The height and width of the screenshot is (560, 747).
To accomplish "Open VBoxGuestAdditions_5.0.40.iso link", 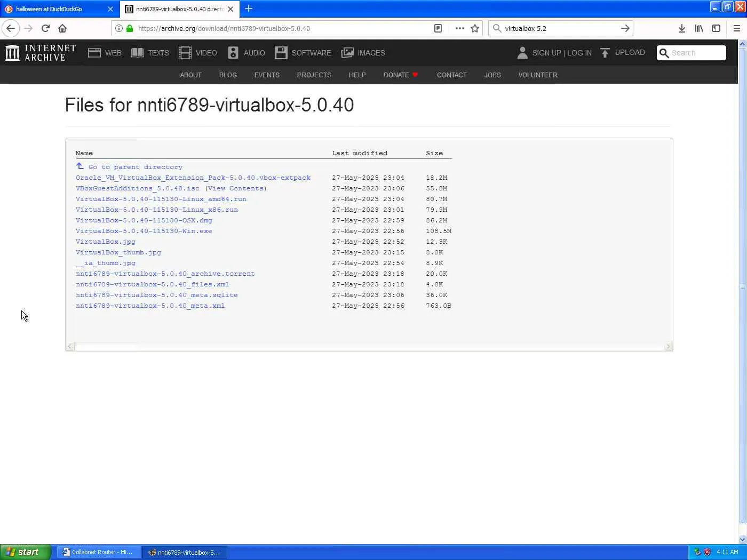I will pos(138,188).
